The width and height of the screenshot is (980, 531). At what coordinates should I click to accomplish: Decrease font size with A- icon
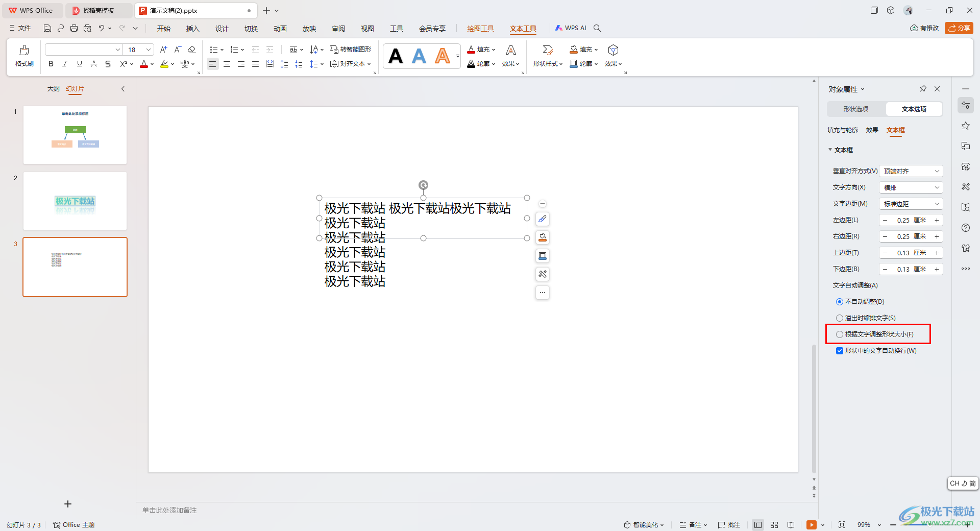pos(178,50)
